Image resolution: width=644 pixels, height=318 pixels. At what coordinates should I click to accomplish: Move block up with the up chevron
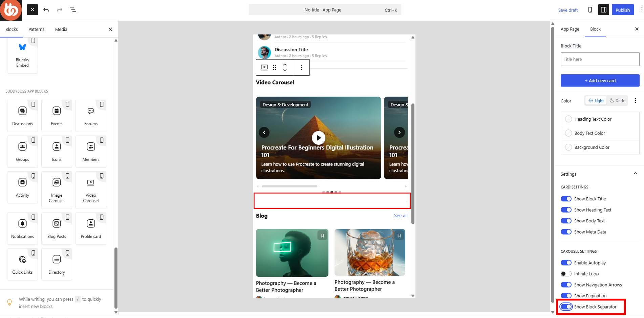(x=285, y=64)
